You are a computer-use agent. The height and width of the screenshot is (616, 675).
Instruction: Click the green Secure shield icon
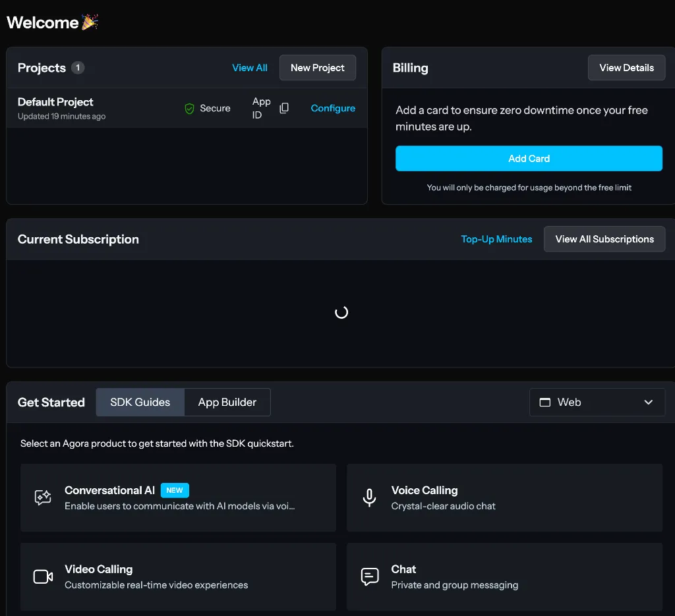[189, 109]
